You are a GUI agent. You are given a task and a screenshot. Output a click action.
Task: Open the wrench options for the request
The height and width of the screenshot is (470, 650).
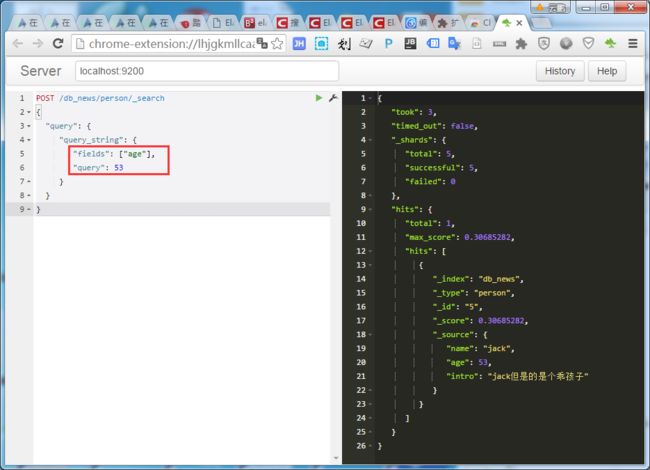333,98
